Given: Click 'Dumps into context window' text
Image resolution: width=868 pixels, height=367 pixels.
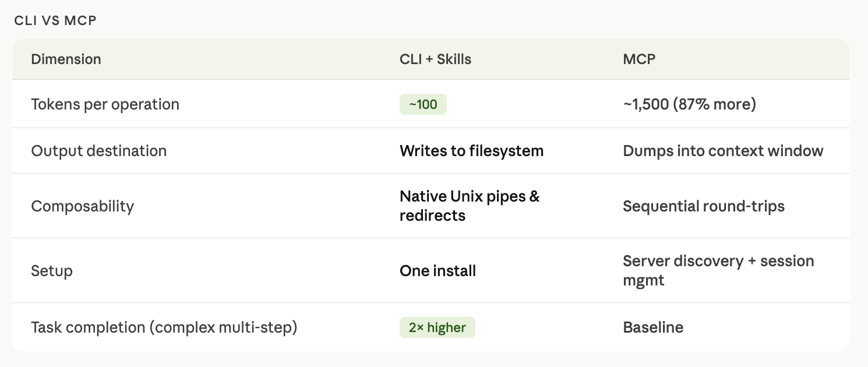Looking at the screenshot, I should 723,151.
